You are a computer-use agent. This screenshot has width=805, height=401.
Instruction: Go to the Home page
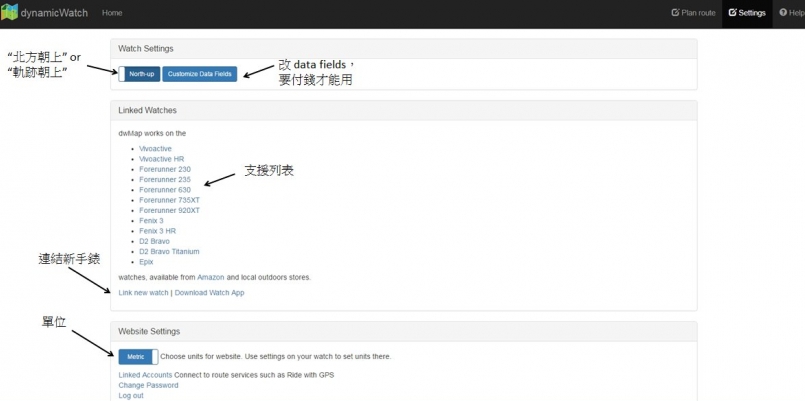point(112,13)
